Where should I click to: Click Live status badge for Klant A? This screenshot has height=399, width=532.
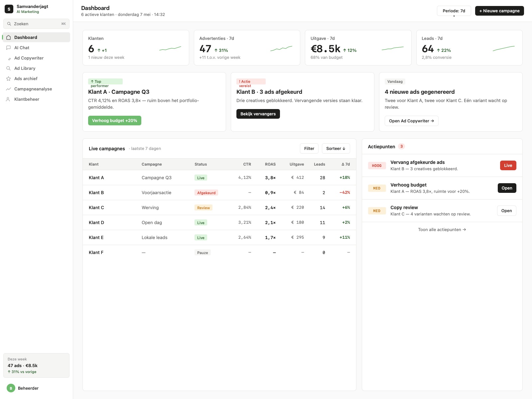[x=201, y=178]
